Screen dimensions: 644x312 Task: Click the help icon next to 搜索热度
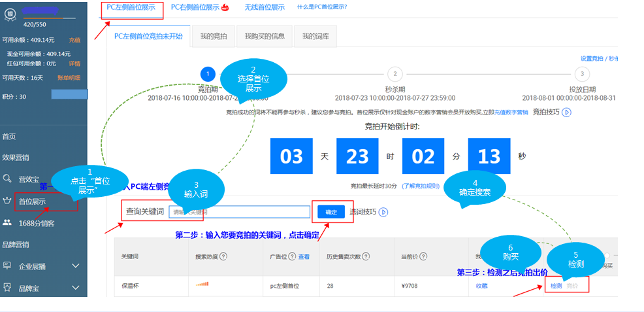coord(224,256)
